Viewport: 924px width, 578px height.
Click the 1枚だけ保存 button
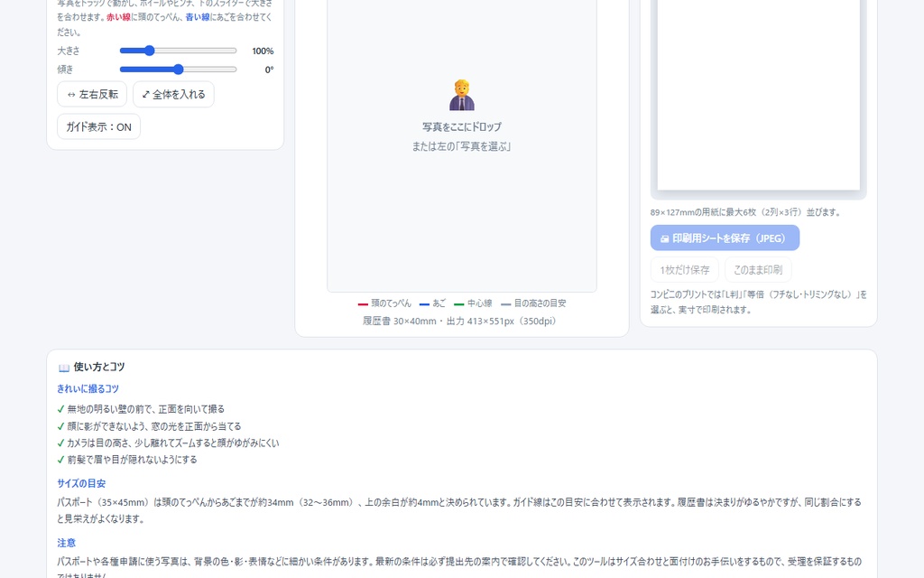tap(685, 269)
